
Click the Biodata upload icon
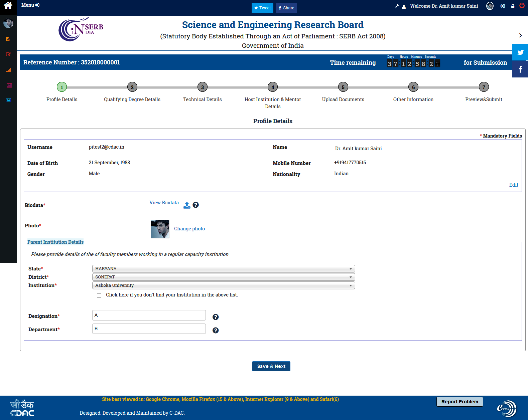187,205
